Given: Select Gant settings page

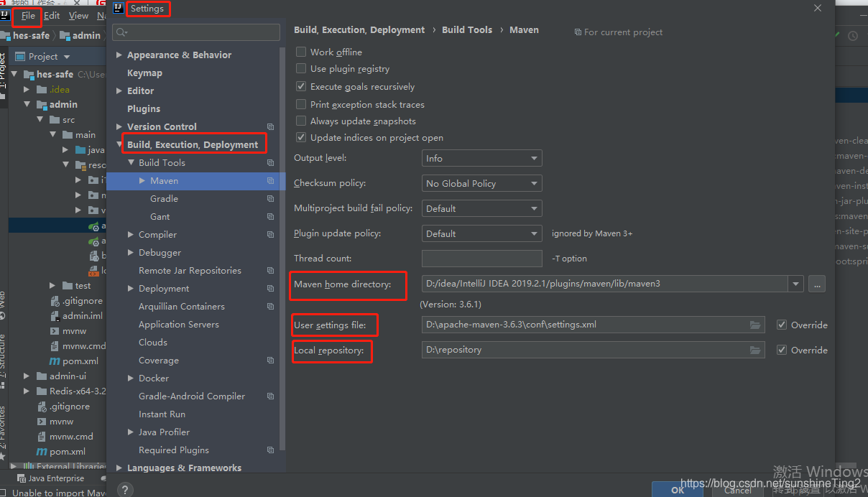Looking at the screenshot, I should tap(160, 216).
